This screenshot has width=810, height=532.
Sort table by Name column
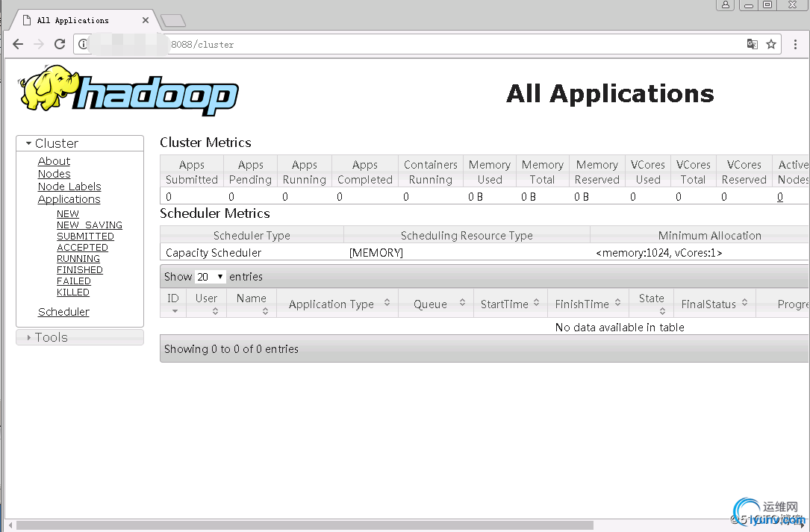(252, 303)
